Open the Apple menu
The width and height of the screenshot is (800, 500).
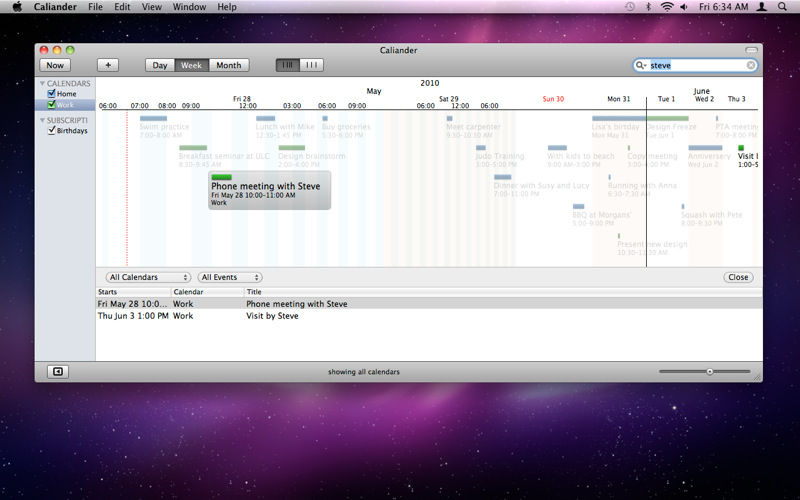point(17,7)
